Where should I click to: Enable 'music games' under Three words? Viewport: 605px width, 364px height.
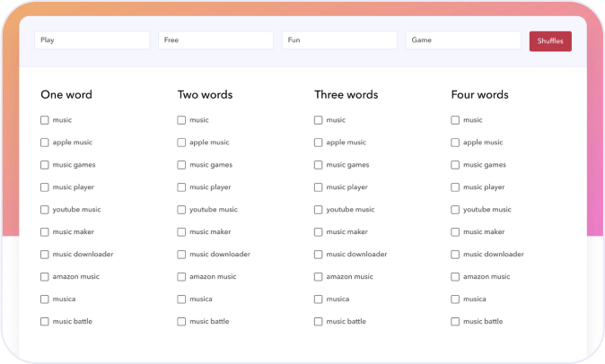tap(319, 165)
